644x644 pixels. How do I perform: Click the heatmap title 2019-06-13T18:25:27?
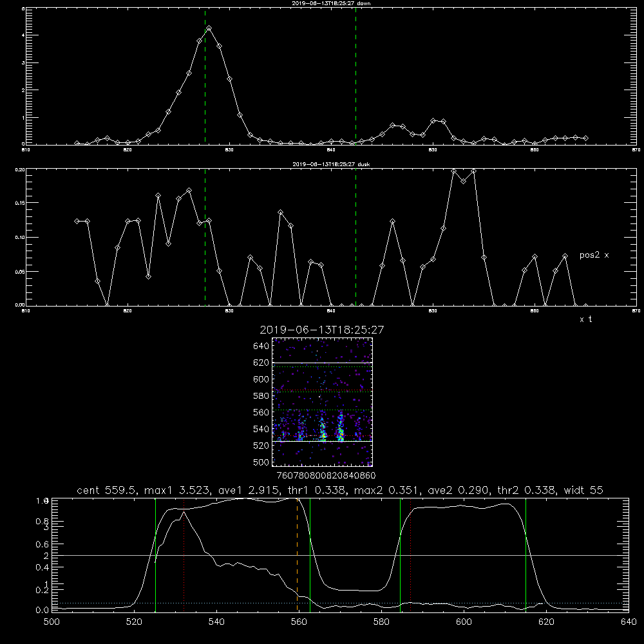click(x=321, y=330)
